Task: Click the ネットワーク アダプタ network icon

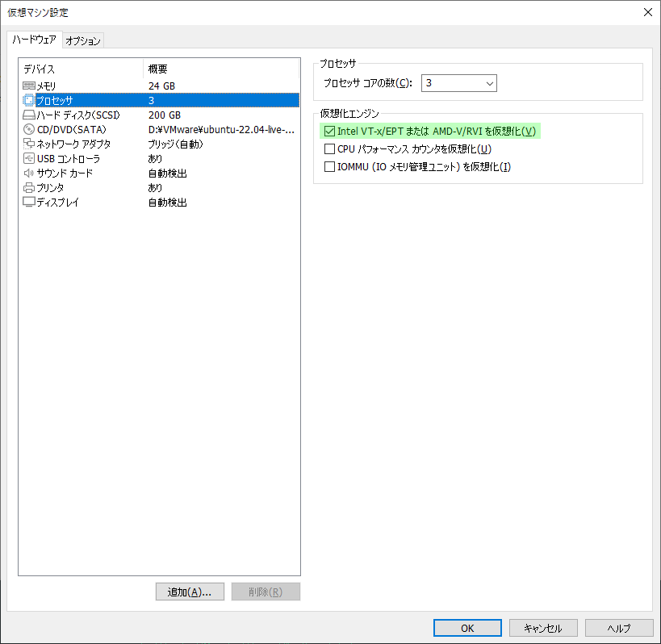Action: tap(29, 144)
